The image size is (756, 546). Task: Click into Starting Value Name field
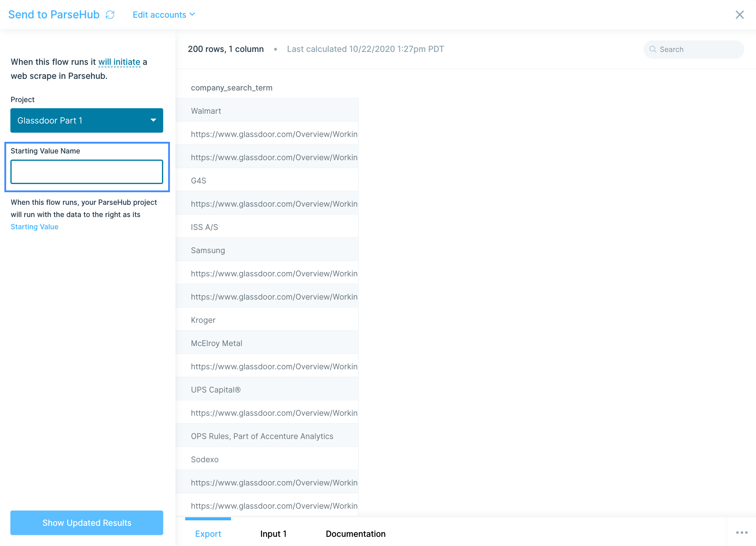87,172
